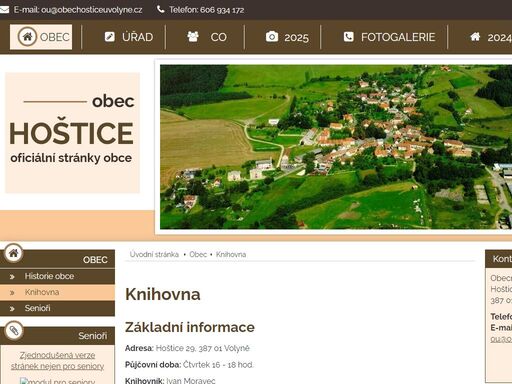Click the librarian name Ivan Moravec
The height and width of the screenshot is (384, 512).
[x=191, y=381]
